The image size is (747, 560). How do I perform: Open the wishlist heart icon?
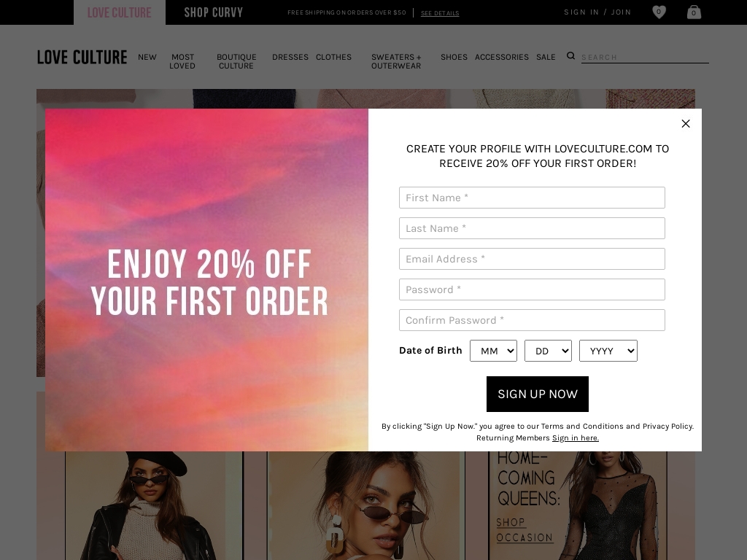click(659, 12)
